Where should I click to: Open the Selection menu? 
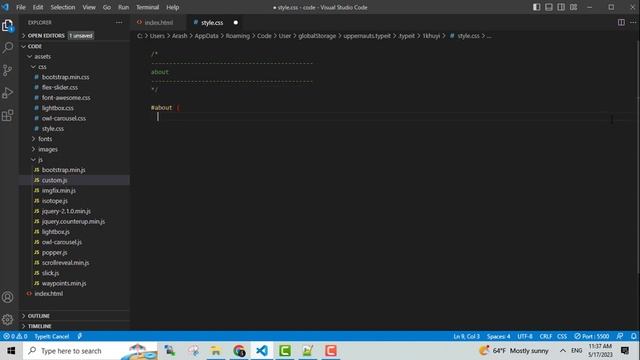click(63, 7)
